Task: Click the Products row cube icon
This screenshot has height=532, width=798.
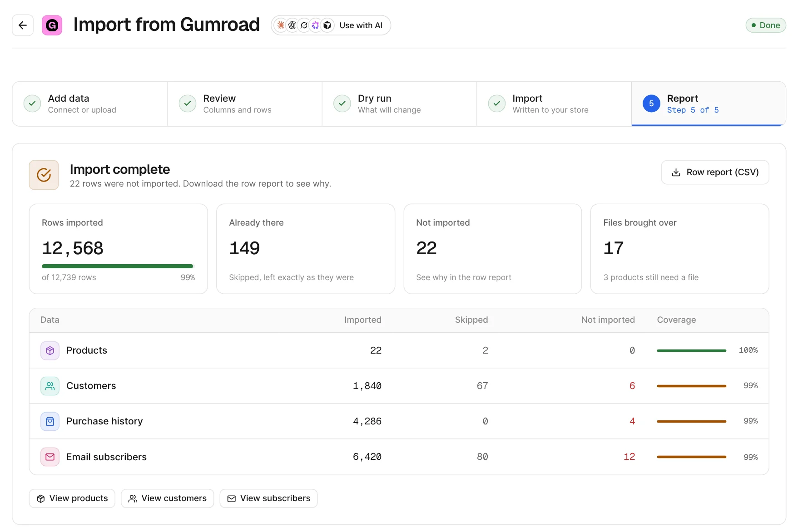Action: tap(50, 350)
